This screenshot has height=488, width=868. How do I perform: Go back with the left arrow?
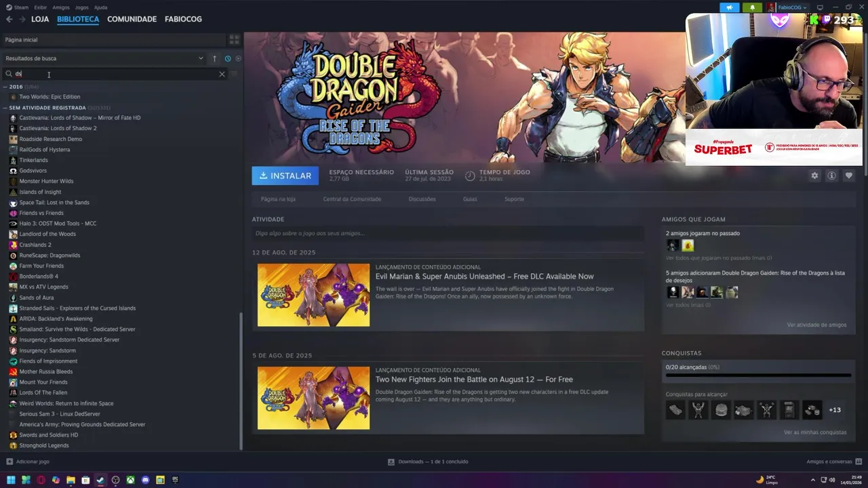(9, 19)
